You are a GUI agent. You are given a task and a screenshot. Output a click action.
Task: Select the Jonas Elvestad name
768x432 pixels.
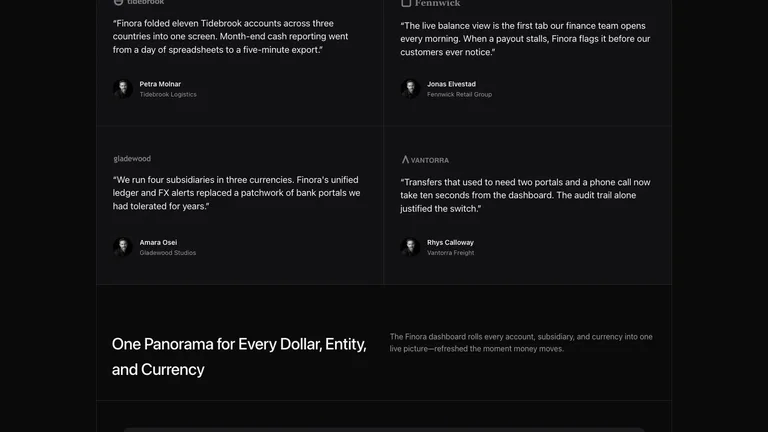451,84
